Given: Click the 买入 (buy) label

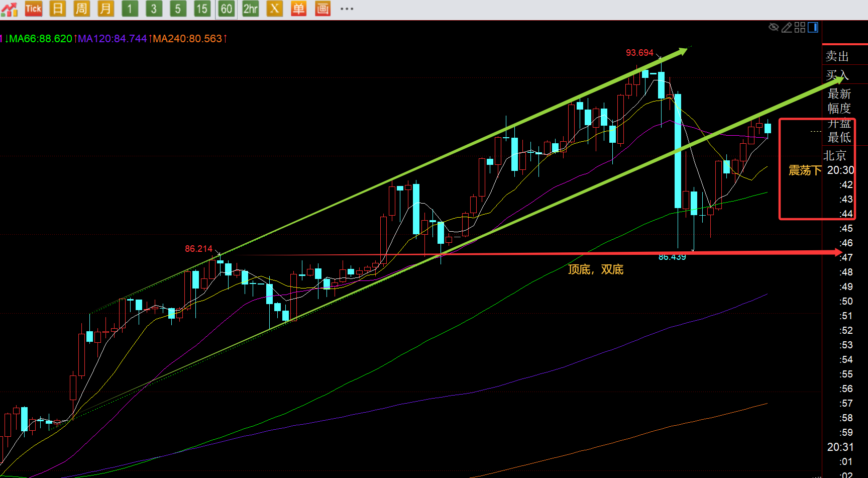Looking at the screenshot, I should point(837,75).
